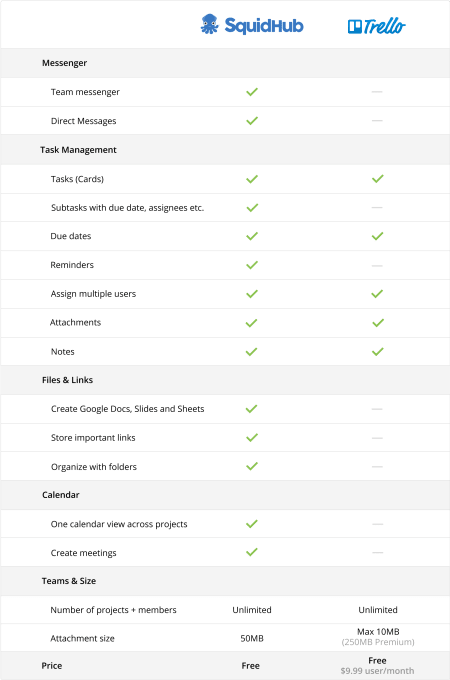This screenshot has width=450, height=680.
Task: Click SquidHub checkmark for Team messenger
Action: click(252, 92)
